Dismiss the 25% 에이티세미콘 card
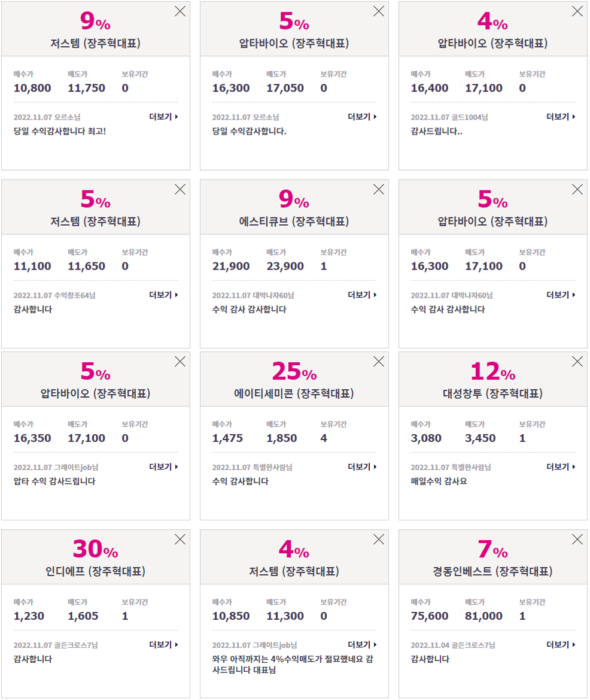 click(x=379, y=361)
